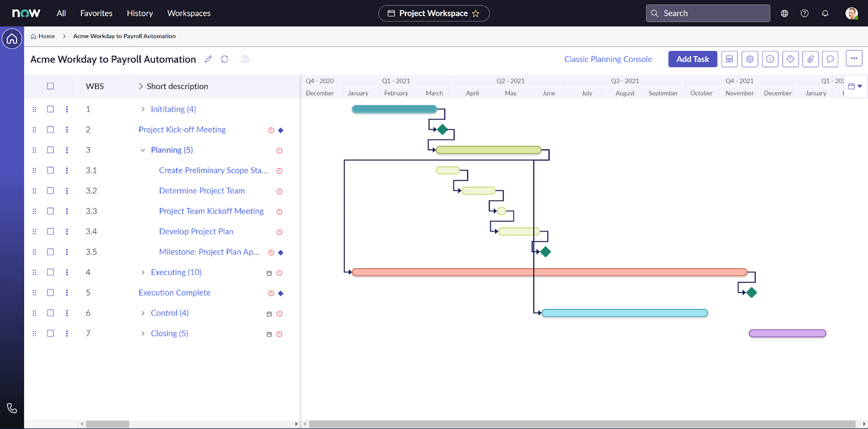The image size is (868, 429).
Task: Open the All menu
Action: 61,14
